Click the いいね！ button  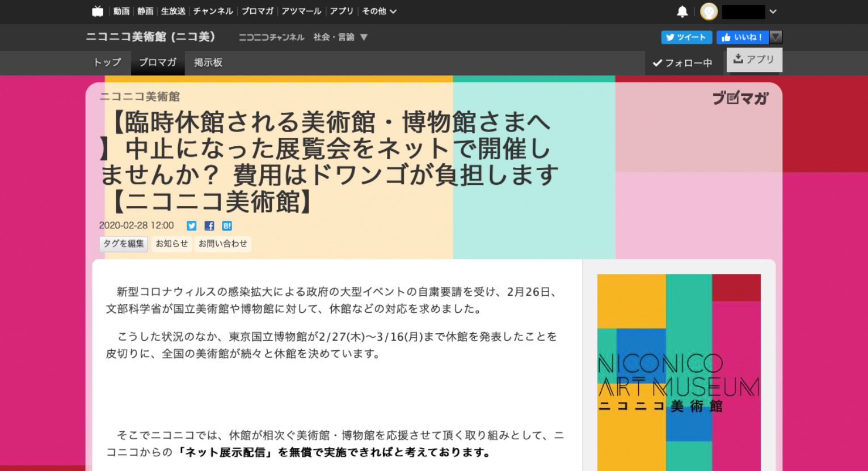coord(743,37)
